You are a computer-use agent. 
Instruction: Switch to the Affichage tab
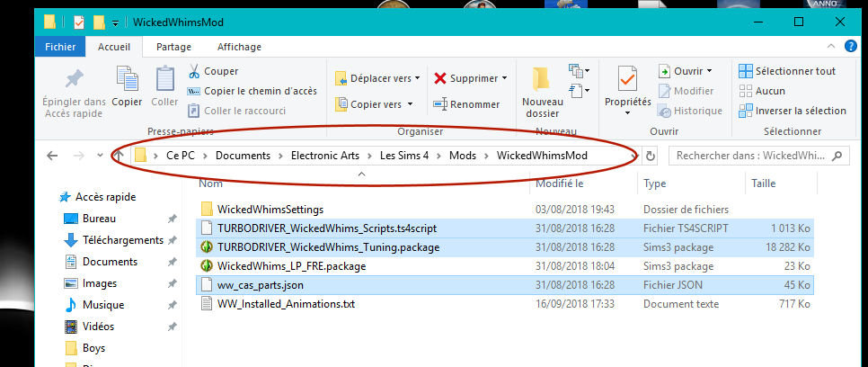239,47
